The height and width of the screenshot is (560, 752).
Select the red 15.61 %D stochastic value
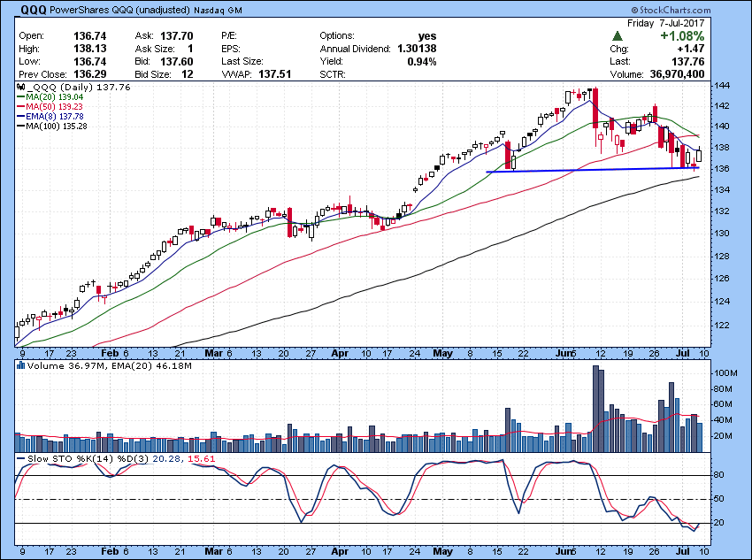[202, 459]
